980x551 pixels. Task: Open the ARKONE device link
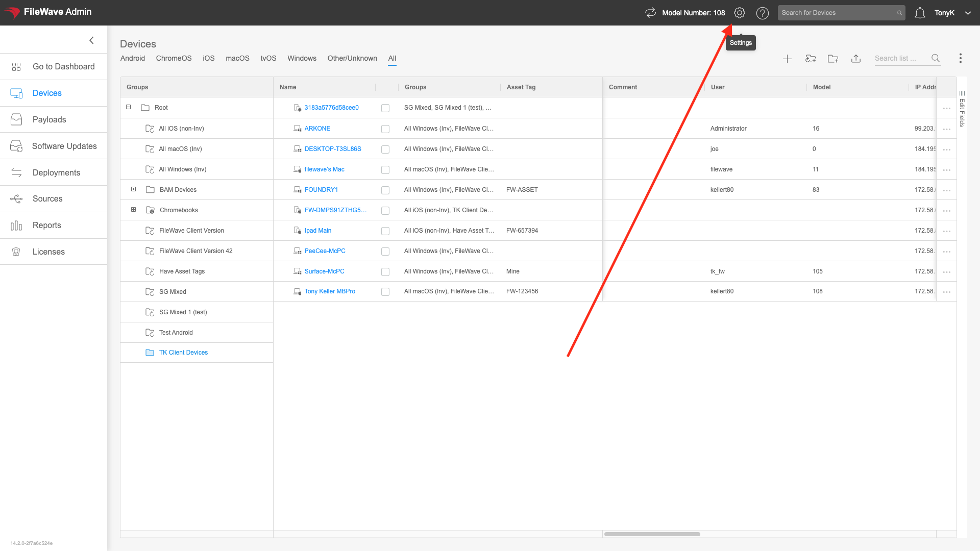[x=317, y=129]
